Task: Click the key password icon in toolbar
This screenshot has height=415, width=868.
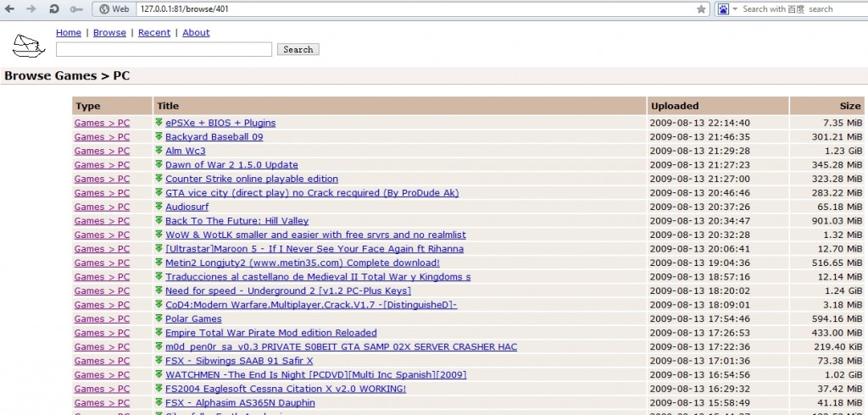Action: [76, 8]
